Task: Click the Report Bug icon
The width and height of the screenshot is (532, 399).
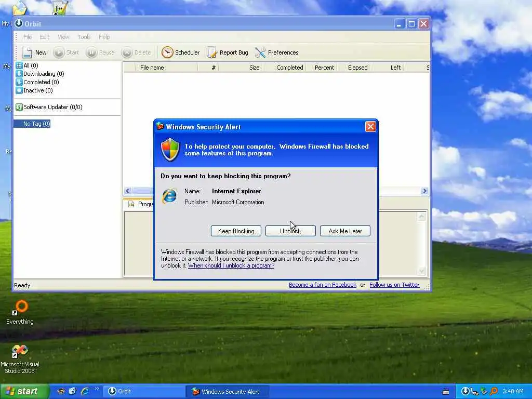Action: (x=212, y=52)
